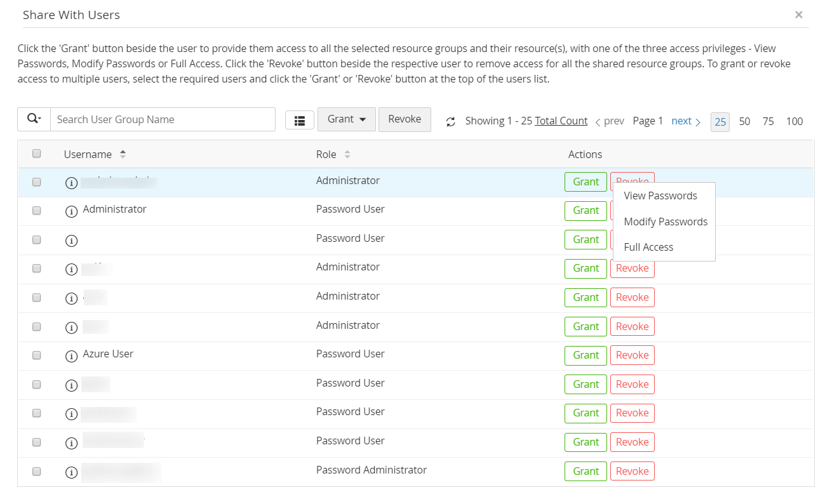Click next page link with chevron

point(686,121)
